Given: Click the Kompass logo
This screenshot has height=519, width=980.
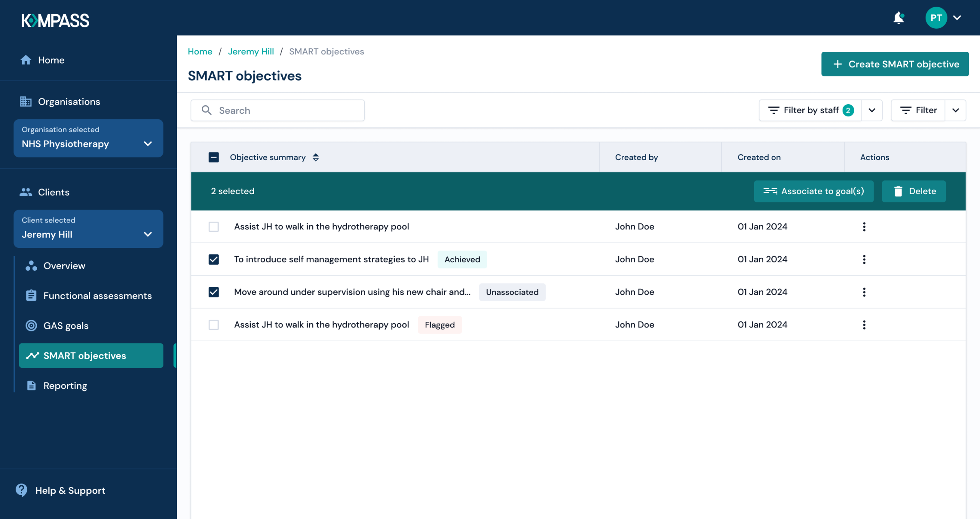Looking at the screenshot, I should click(x=56, y=20).
